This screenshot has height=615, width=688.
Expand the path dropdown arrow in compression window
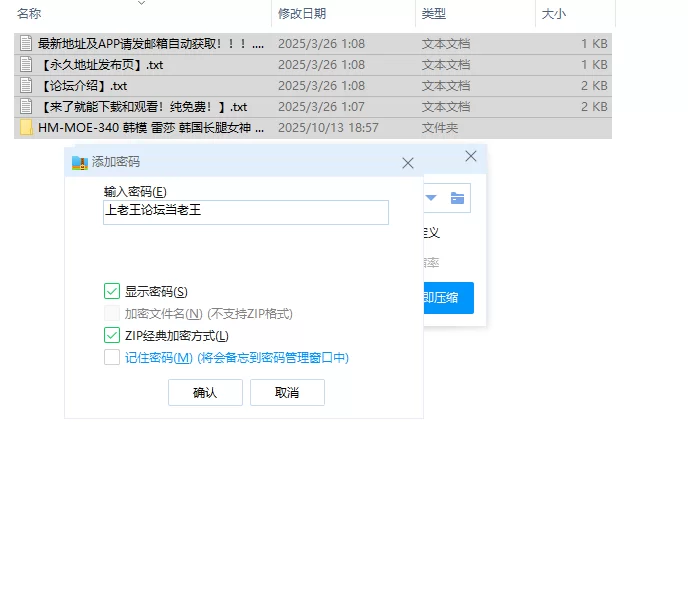tap(431, 198)
